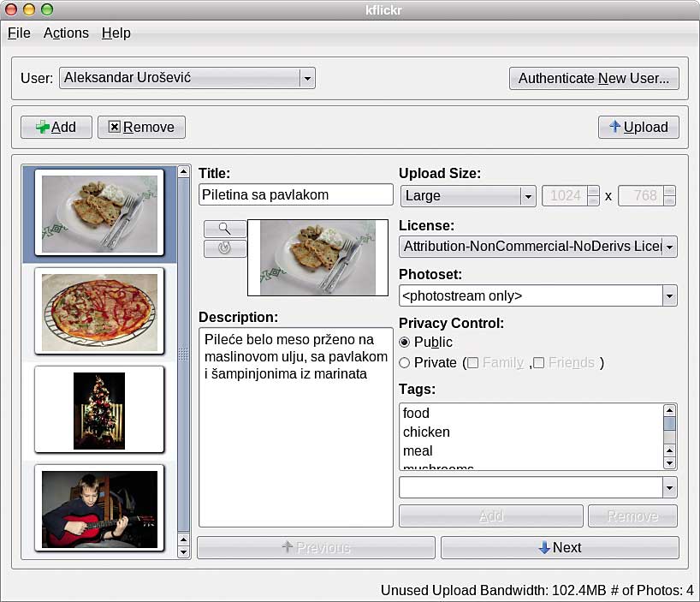
Task: Click the width stepper showing 1024
Action: pyautogui.click(x=571, y=195)
